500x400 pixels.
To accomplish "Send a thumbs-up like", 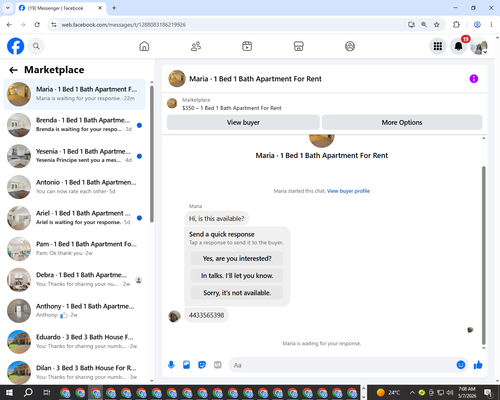I will coord(478,365).
